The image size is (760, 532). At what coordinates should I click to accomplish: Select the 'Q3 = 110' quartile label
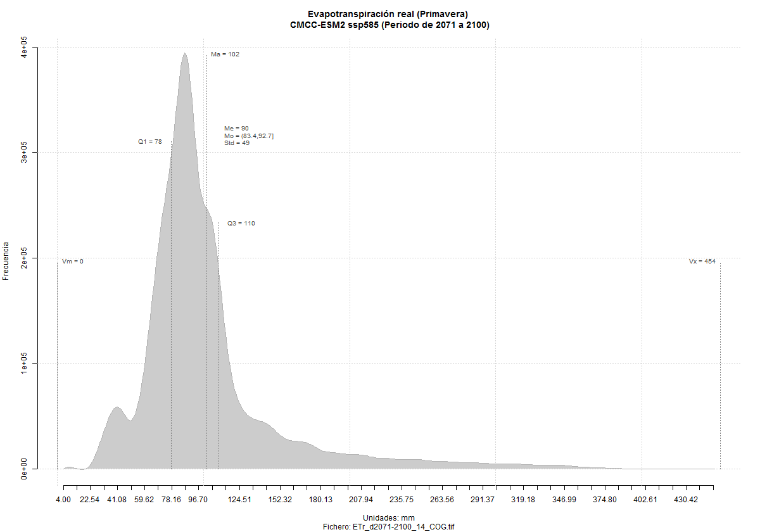pyautogui.click(x=241, y=224)
